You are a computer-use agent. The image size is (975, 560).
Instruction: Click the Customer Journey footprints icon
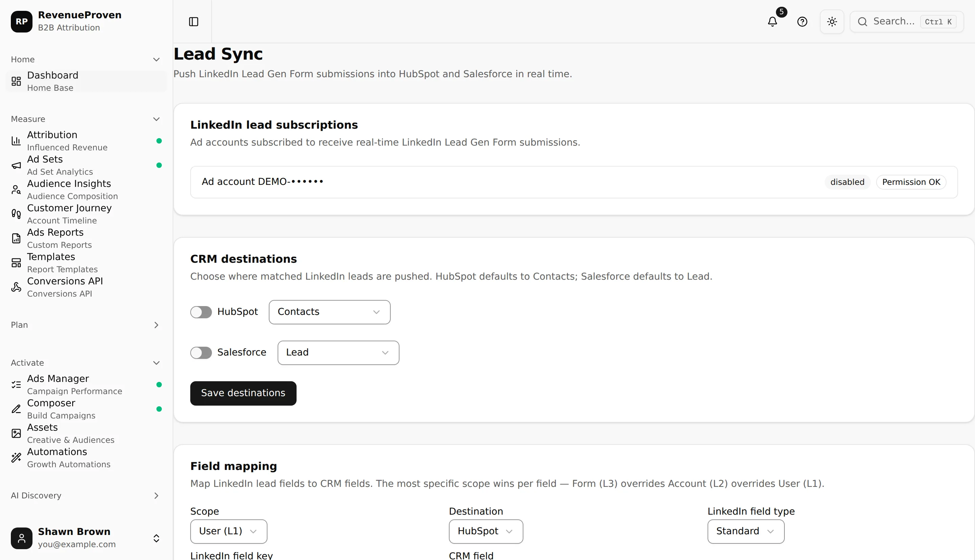click(16, 214)
